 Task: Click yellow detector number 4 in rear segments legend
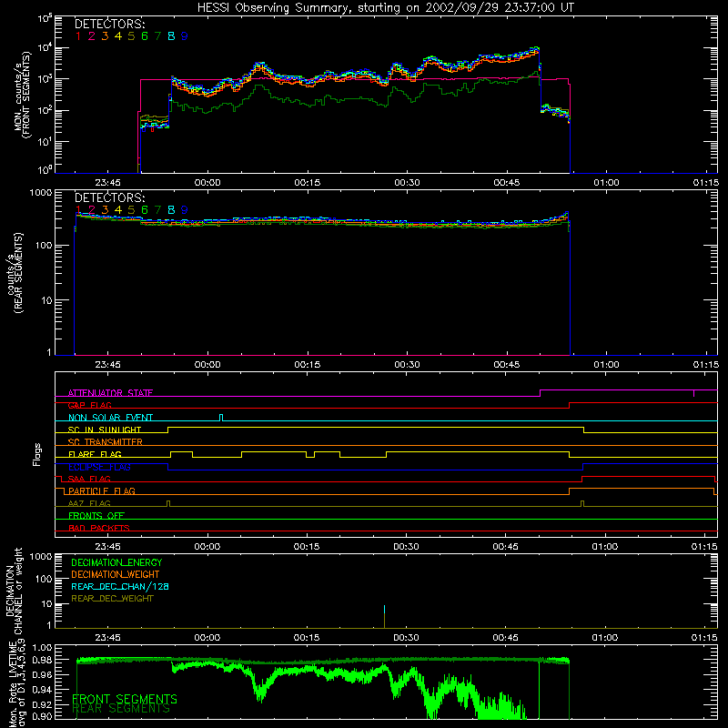coord(118,210)
